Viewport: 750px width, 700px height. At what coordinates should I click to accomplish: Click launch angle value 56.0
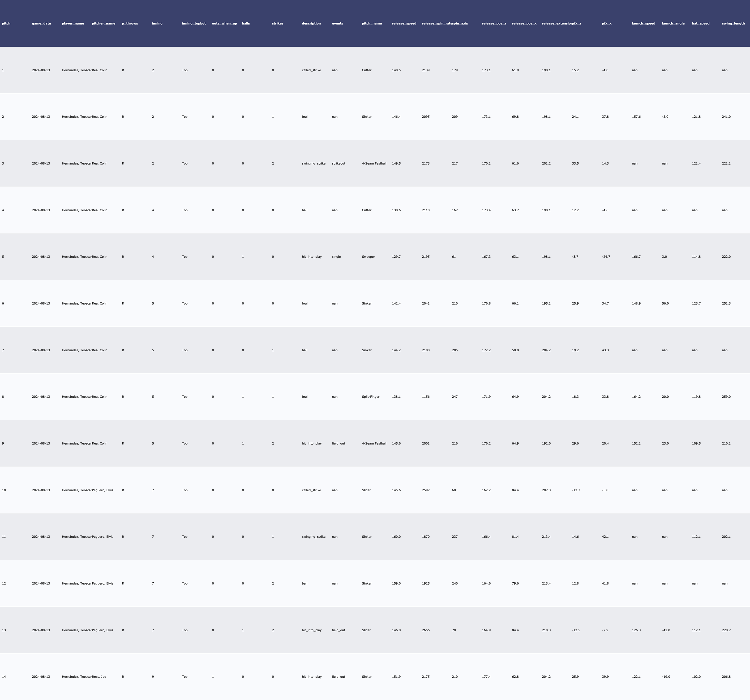click(665, 303)
